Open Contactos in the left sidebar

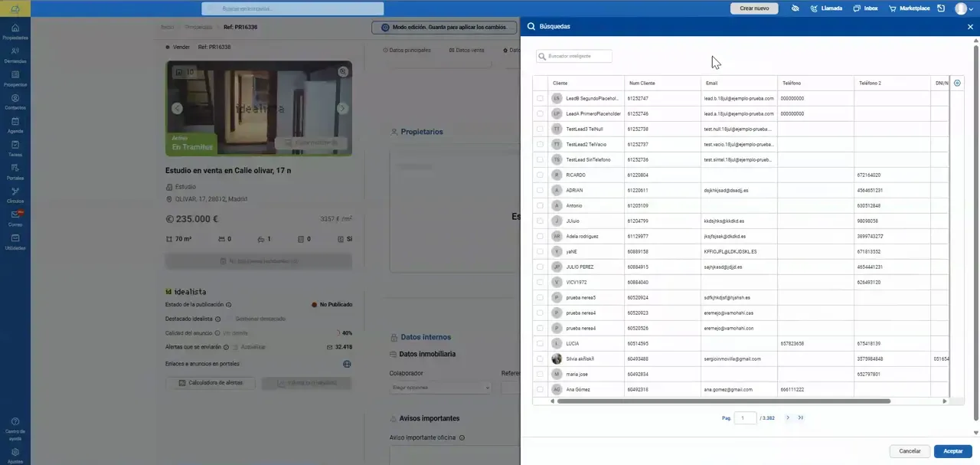pos(15,102)
